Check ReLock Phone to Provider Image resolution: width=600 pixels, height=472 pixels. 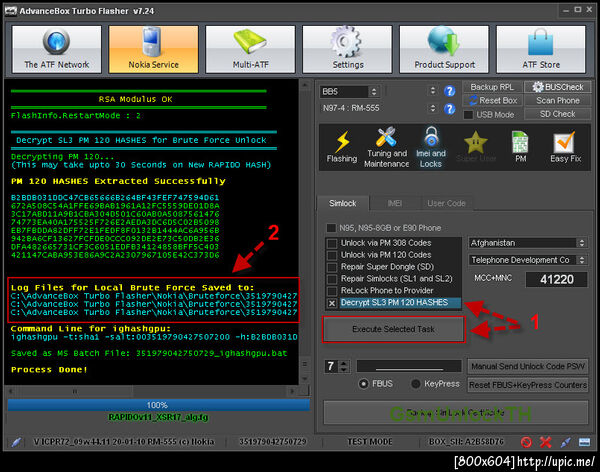click(x=332, y=291)
